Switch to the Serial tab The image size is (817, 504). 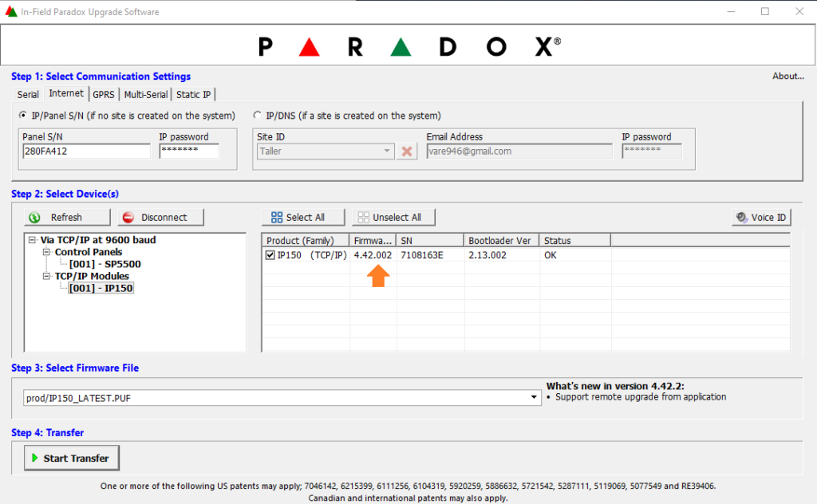coord(28,94)
